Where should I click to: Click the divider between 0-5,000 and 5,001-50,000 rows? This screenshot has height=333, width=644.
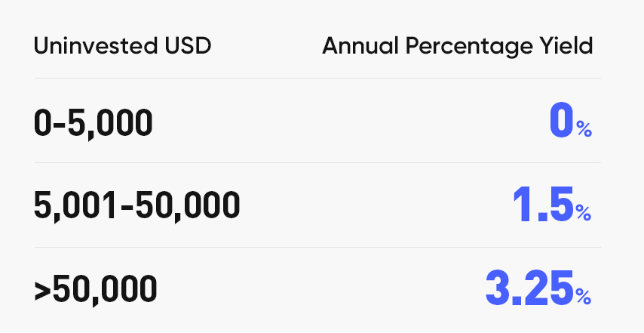[x=317, y=162]
